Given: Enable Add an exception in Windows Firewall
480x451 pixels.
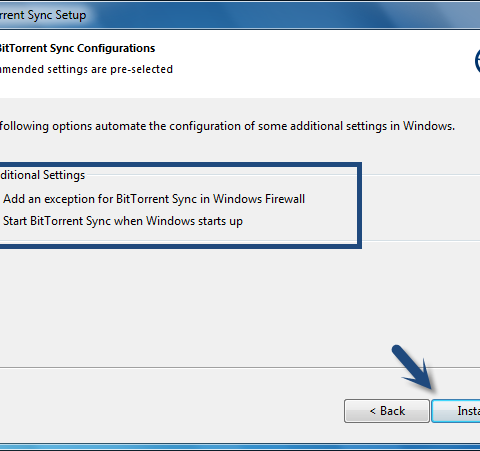Looking at the screenshot, I should tap(154, 199).
